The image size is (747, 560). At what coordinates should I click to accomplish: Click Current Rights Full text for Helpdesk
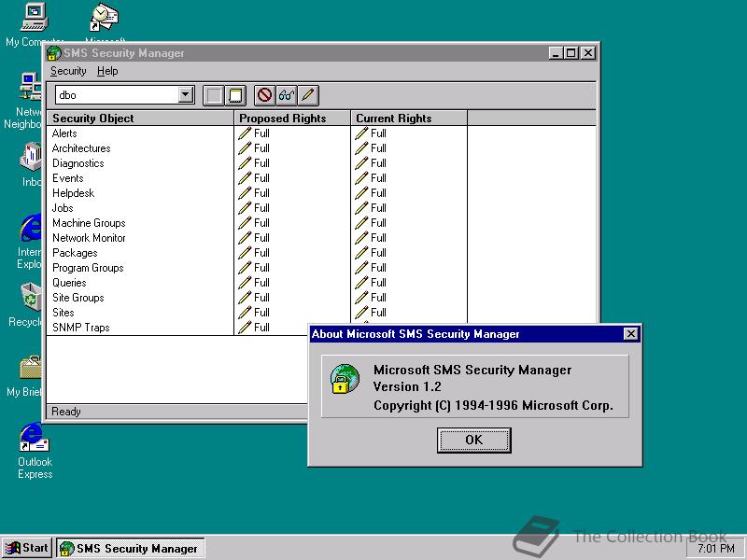(x=378, y=193)
